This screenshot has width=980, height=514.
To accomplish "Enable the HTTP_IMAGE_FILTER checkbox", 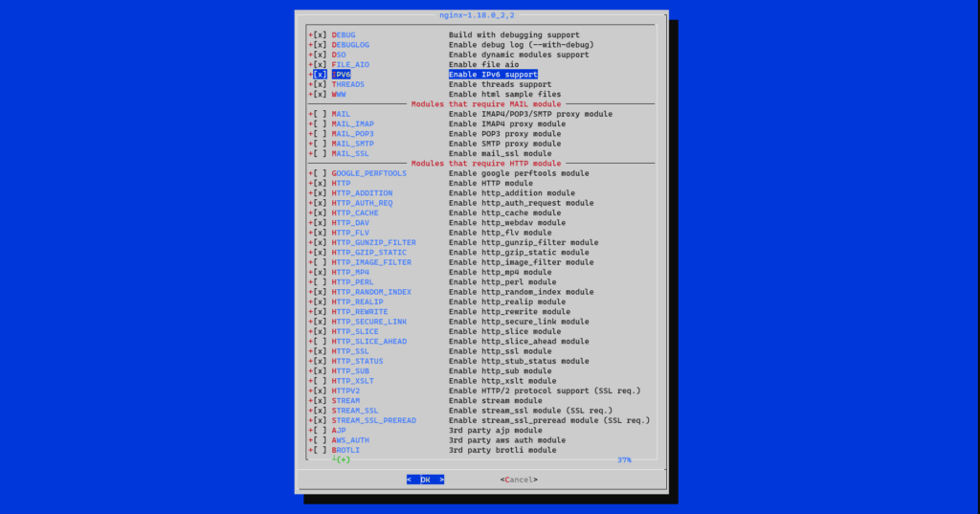I will click(320, 262).
